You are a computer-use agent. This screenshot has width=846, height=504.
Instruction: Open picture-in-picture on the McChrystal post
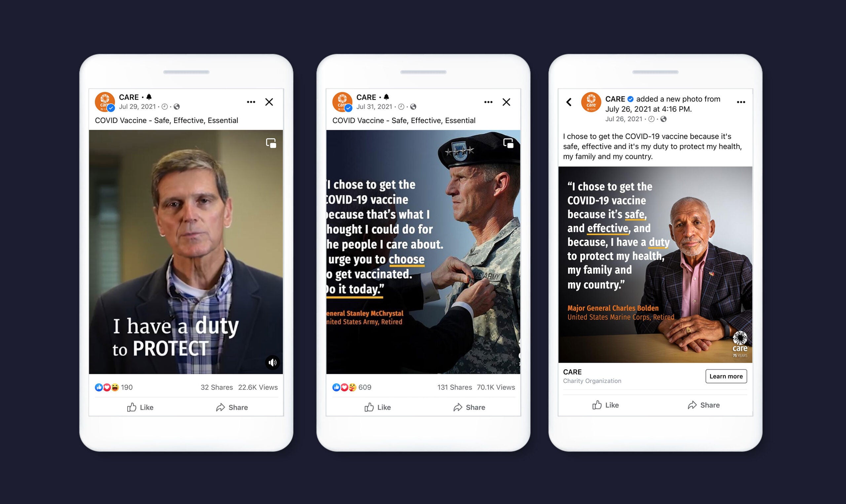(508, 143)
